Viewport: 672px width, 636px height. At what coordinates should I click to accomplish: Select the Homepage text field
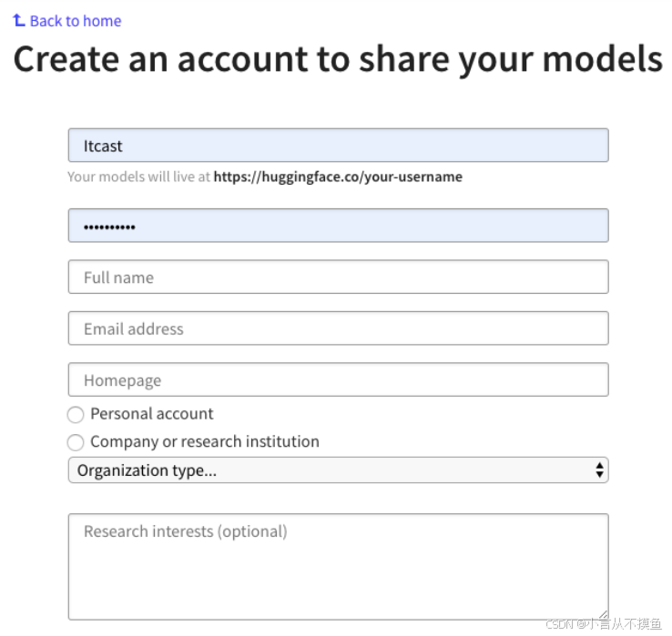tap(338, 379)
